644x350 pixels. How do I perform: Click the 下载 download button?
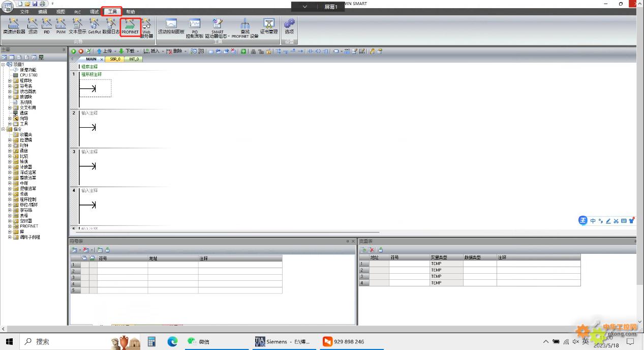coord(127,51)
